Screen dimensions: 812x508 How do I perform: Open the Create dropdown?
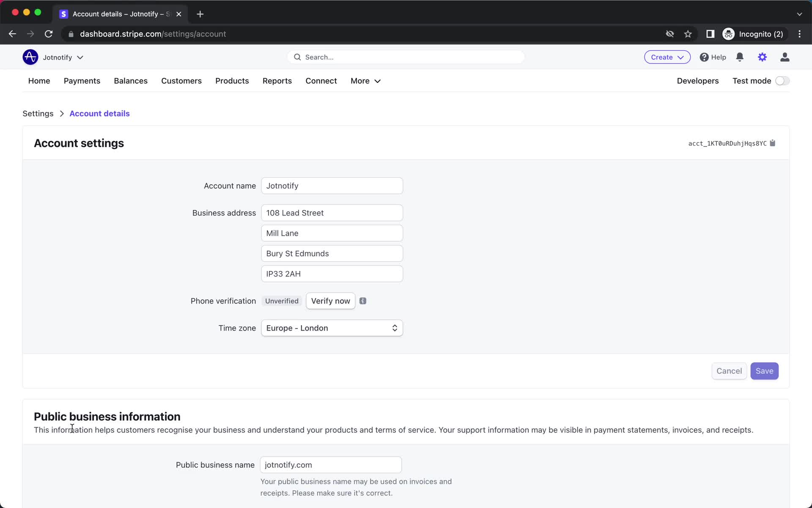point(667,57)
